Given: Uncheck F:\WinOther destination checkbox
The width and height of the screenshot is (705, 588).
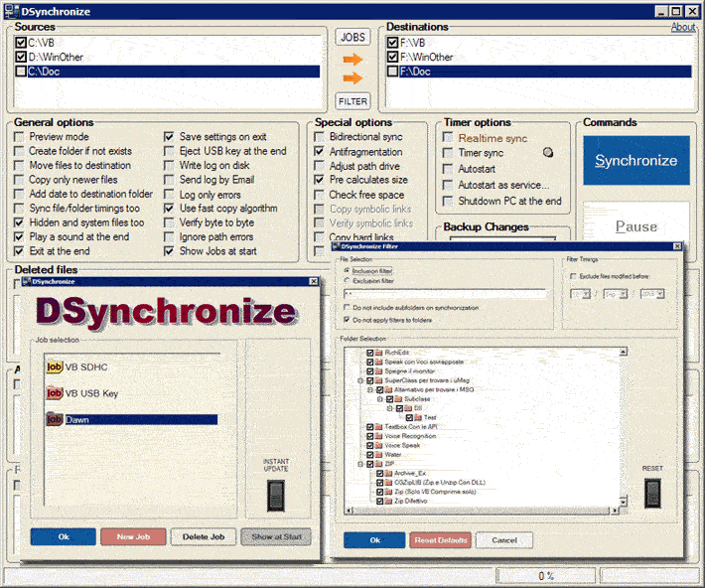Looking at the screenshot, I should [x=392, y=57].
